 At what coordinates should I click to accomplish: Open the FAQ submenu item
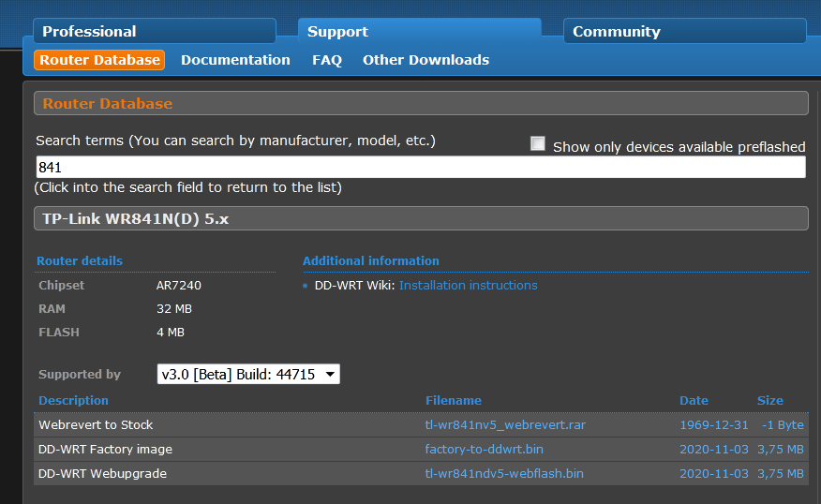tap(327, 60)
